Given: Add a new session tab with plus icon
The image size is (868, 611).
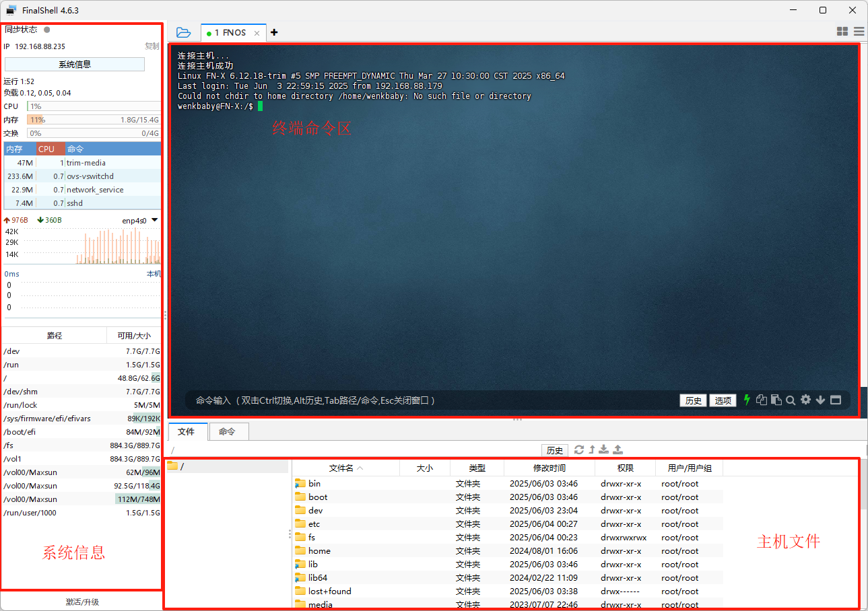Looking at the screenshot, I should coord(274,32).
